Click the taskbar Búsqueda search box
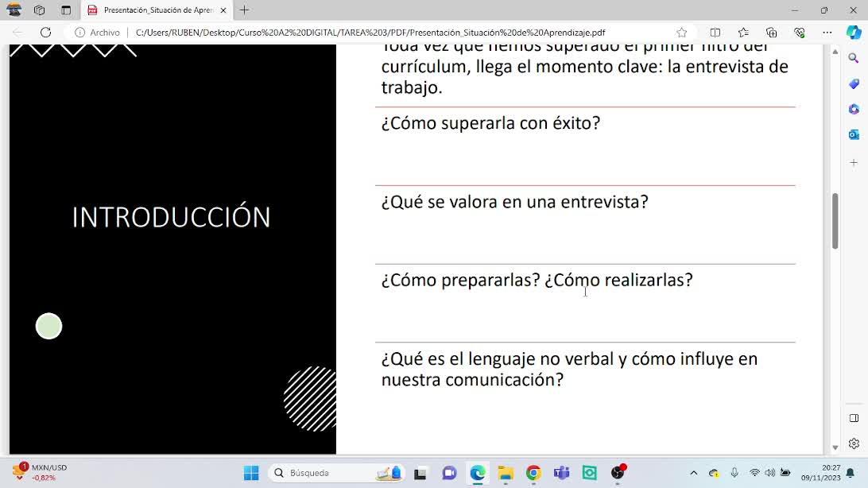This screenshot has height=488, width=868. [336, 473]
